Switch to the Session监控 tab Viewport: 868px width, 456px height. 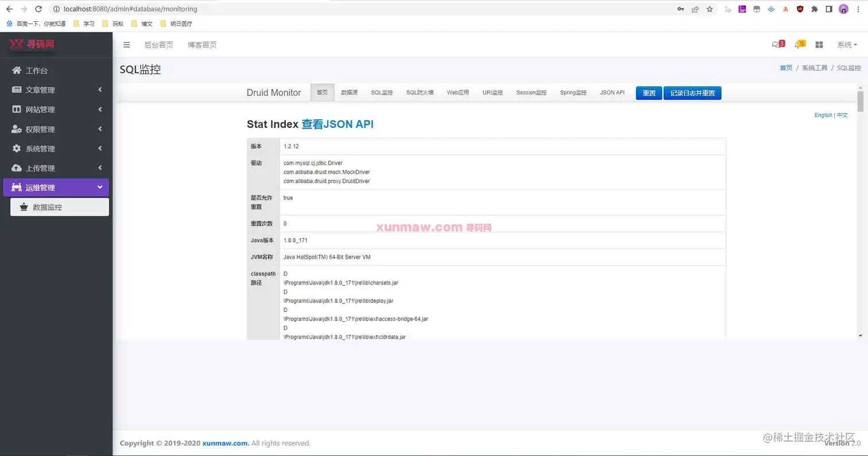coord(531,92)
